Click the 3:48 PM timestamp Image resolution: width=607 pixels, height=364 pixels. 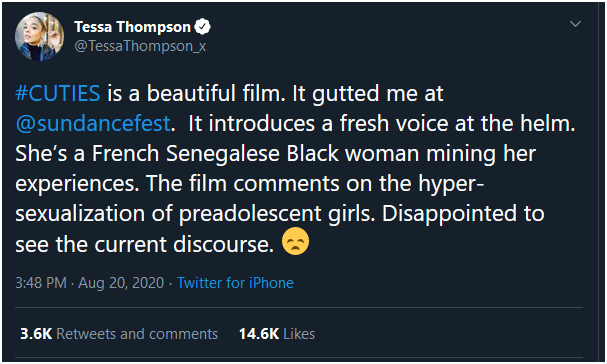point(41,283)
